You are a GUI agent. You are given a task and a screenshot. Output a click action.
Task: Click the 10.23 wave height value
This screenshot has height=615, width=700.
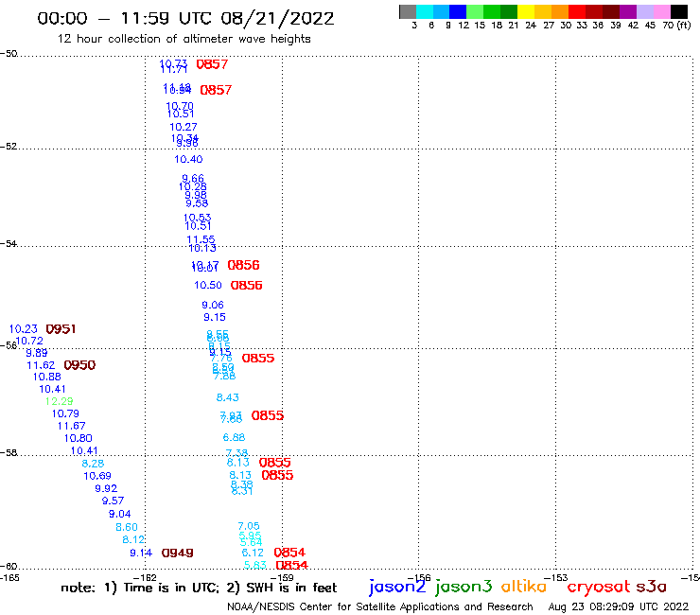point(24,329)
